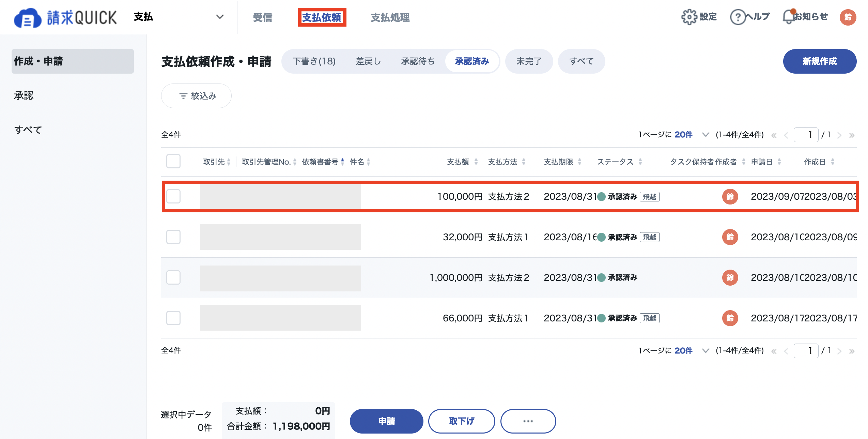Sort by 件名 column arrows
Image resolution: width=868 pixels, height=439 pixels.
[x=368, y=162]
